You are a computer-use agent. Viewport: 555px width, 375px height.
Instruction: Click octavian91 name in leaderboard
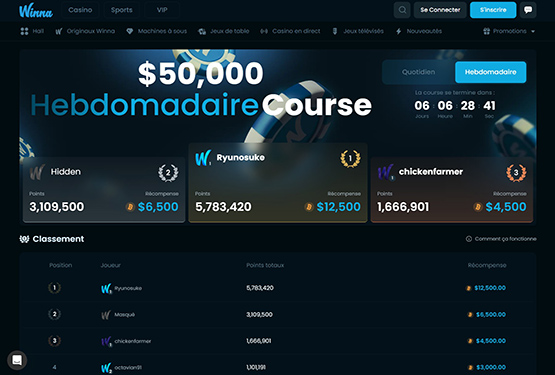128,368
